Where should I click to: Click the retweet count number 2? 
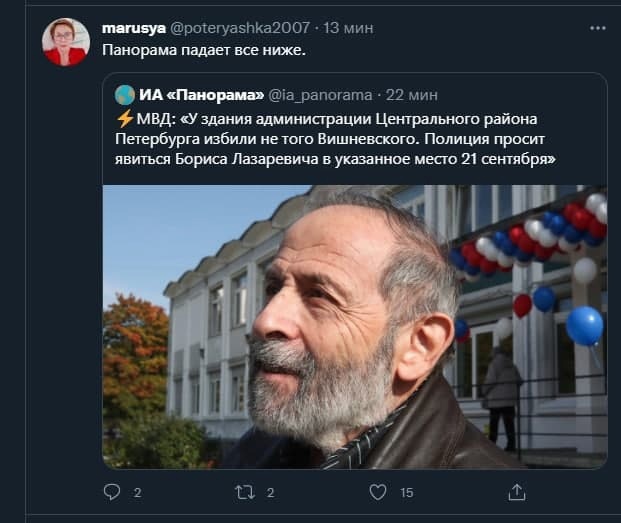tap(270, 493)
